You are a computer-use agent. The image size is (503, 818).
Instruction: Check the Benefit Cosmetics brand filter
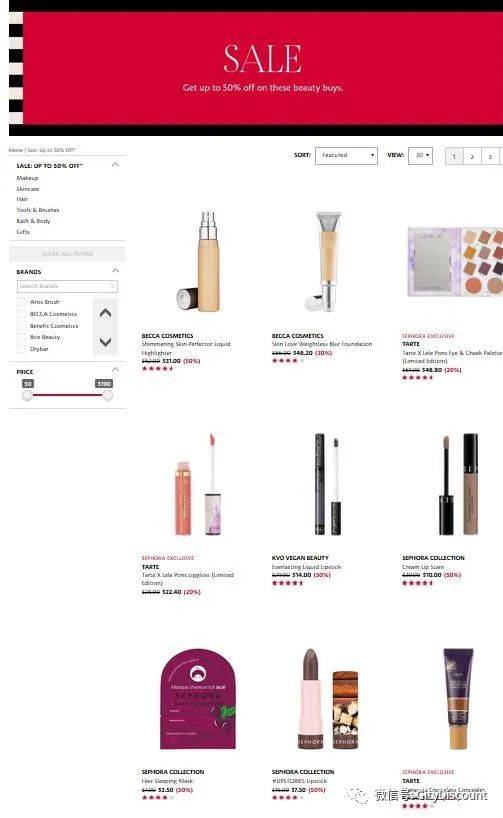pos(21,326)
